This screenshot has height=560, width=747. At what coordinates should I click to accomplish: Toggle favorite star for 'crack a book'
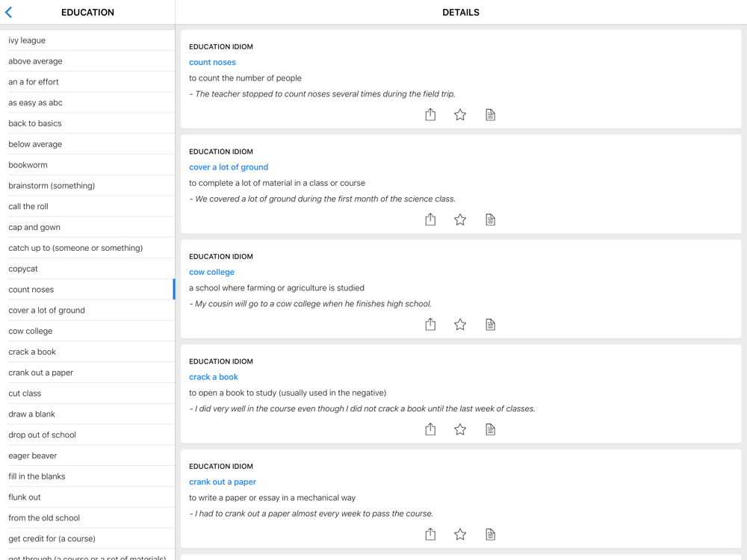click(460, 429)
